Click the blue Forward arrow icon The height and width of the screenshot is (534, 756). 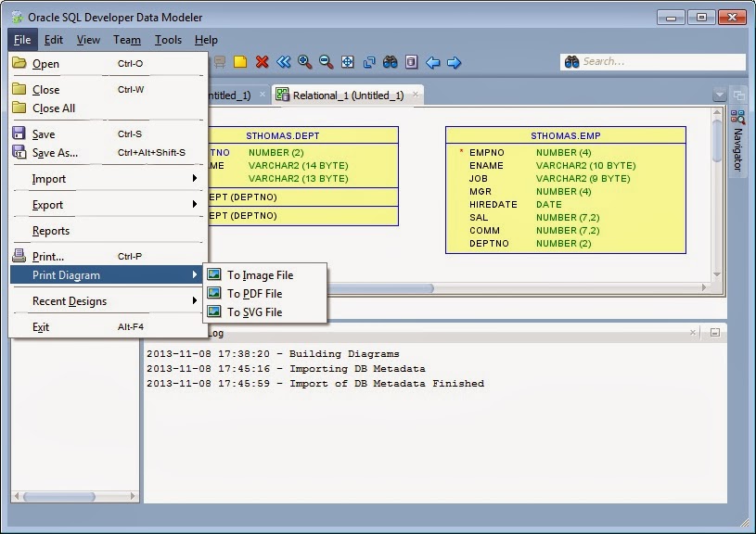(455, 63)
